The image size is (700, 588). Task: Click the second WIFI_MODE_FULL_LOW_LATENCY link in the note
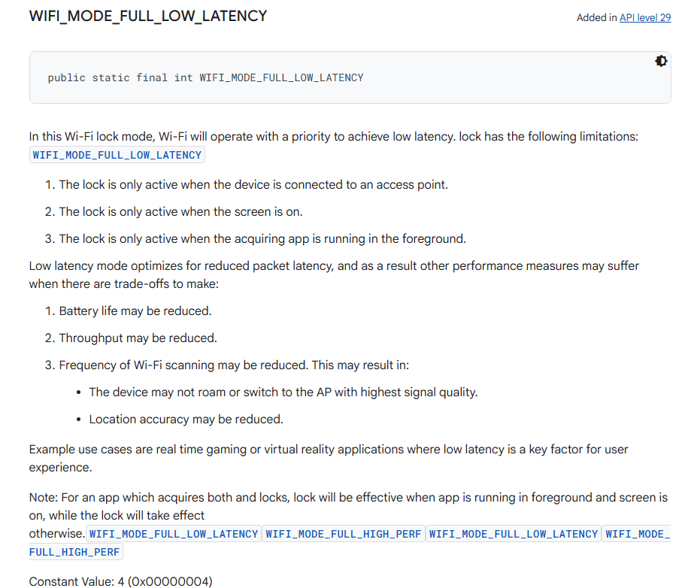514,534
